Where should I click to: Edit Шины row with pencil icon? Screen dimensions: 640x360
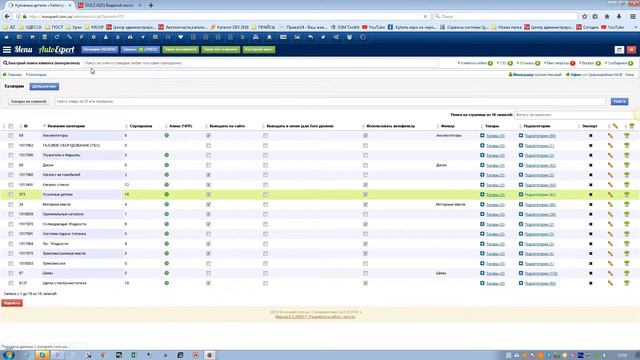pos(610,273)
